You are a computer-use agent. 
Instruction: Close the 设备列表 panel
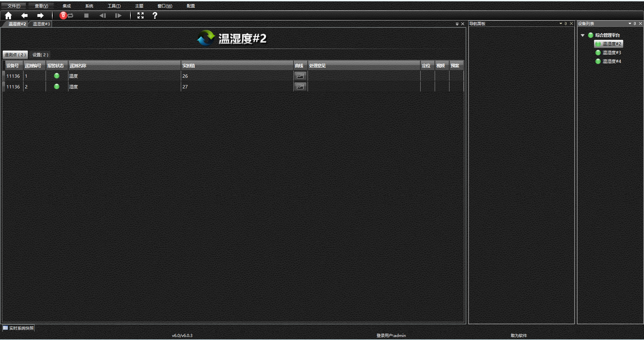pyautogui.click(x=640, y=23)
